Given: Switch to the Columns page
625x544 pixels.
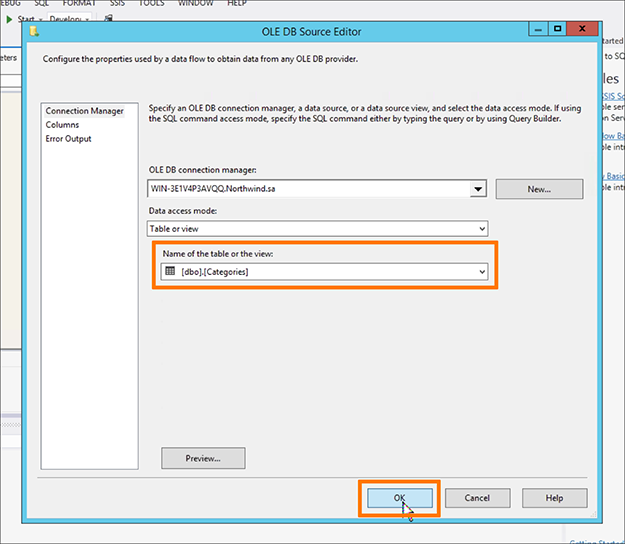Looking at the screenshot, I should click(x=62, y=125).
